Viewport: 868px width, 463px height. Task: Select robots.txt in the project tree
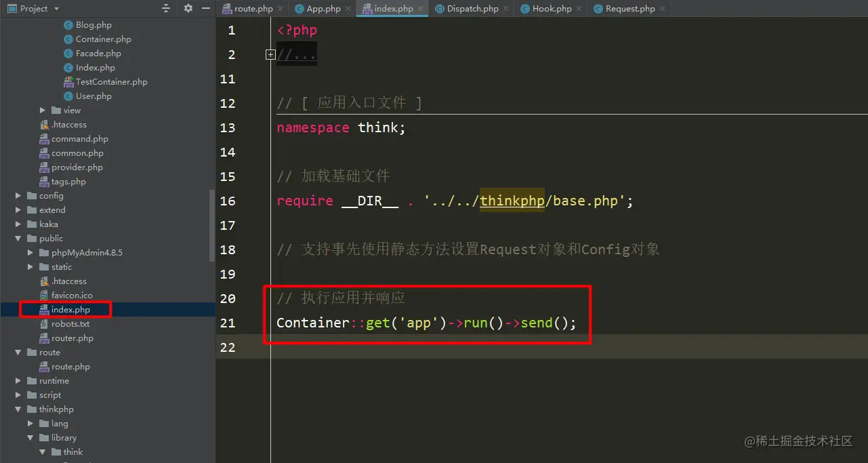(70, 324)
